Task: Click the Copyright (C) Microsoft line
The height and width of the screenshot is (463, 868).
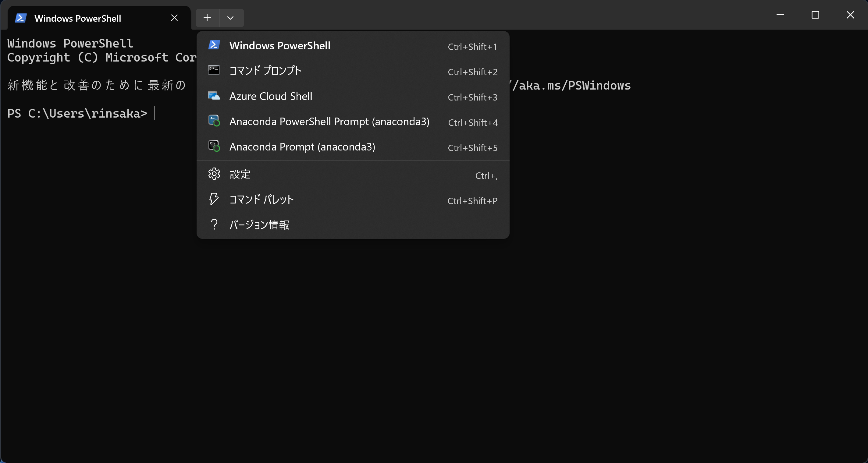Action: pyautogui.click(x=102, y=58)
